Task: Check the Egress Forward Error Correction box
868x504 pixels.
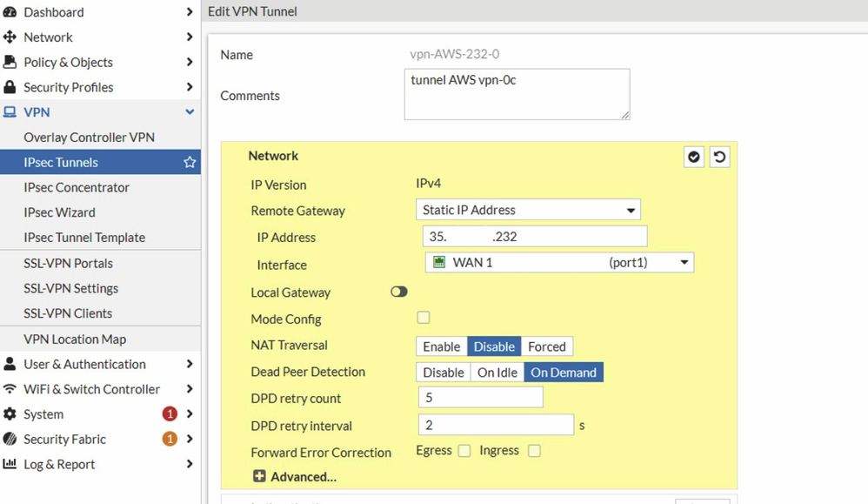Action: click(464, 451)
